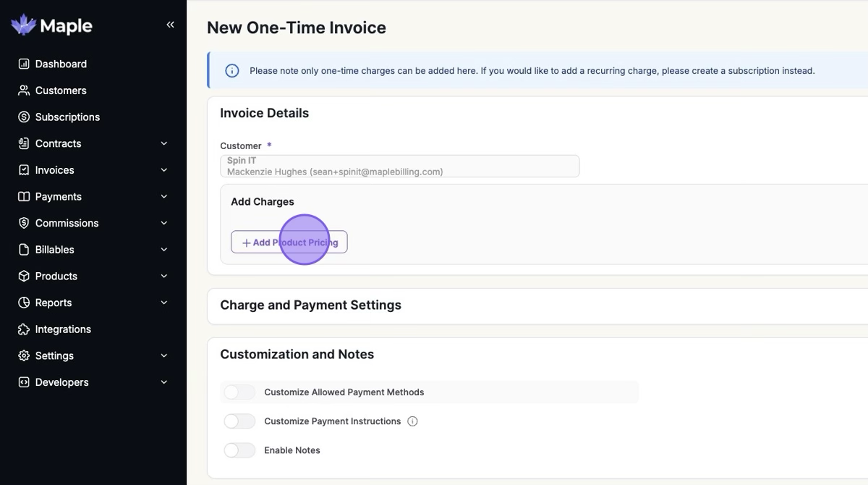
Task: Enable Customize Allowed Payment Methods toggle
Action: (x=239, y=392)
